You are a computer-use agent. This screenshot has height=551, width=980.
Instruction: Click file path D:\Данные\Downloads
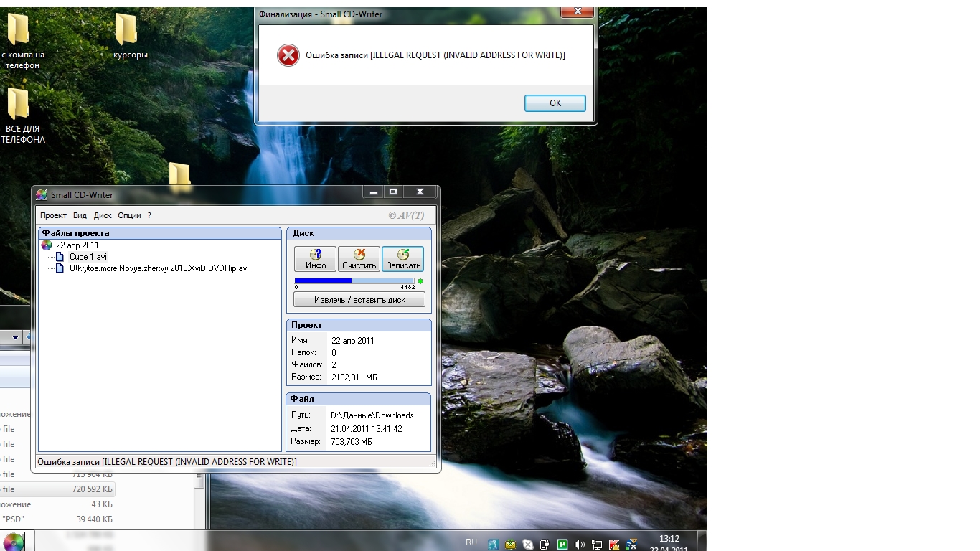[x=372, y=415]
